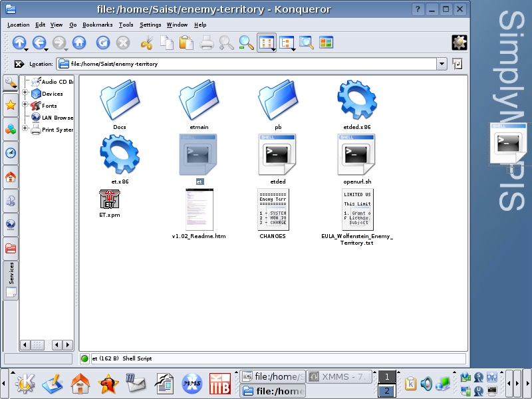This screenshot has width=532, height=399.
Task: Open the location bar history dropdown
Action: [x=442, y=64]
